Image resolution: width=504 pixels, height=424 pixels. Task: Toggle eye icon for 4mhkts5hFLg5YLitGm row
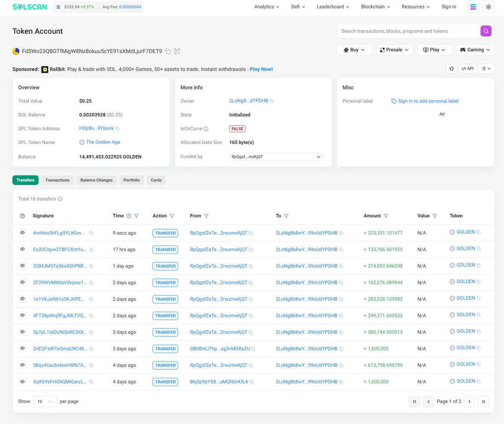tap(22, 233)
